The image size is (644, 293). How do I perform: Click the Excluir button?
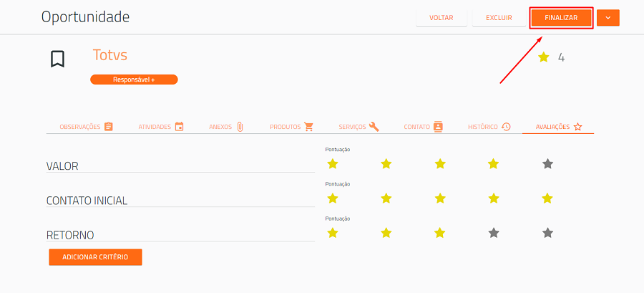(x=499, y=18)
